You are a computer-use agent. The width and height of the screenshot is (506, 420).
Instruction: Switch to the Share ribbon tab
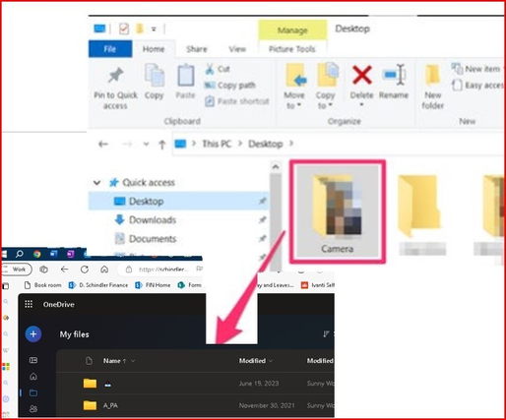pyautogui.click(x=197, y=49)
